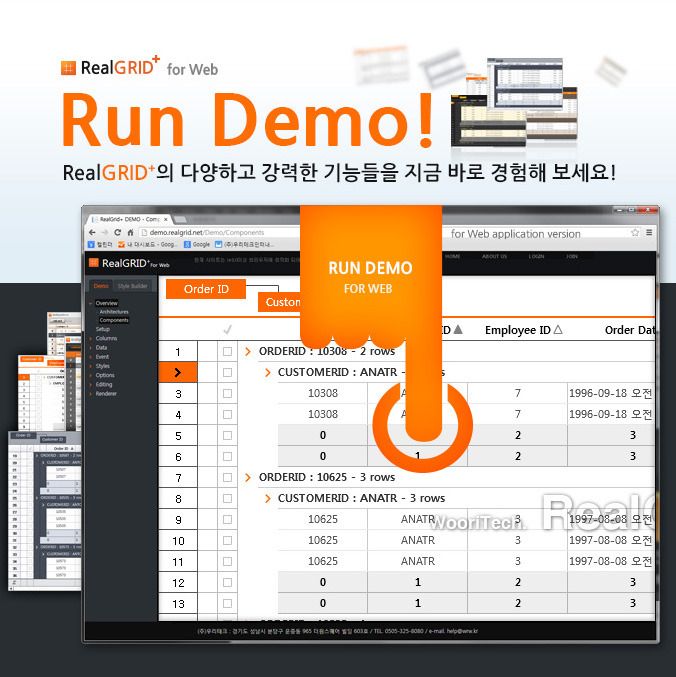Switch to the Demo tab in sidebar
676x677 pixels.
pos(101,286)
